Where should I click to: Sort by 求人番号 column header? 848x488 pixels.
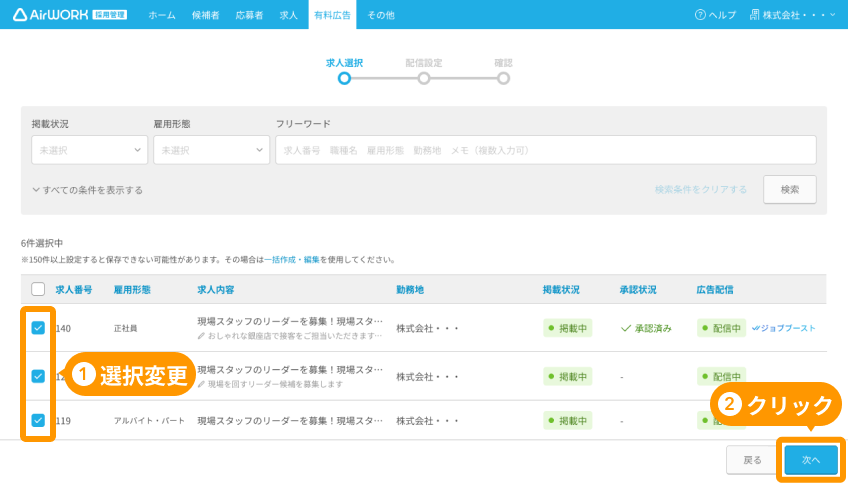[74, 289]
